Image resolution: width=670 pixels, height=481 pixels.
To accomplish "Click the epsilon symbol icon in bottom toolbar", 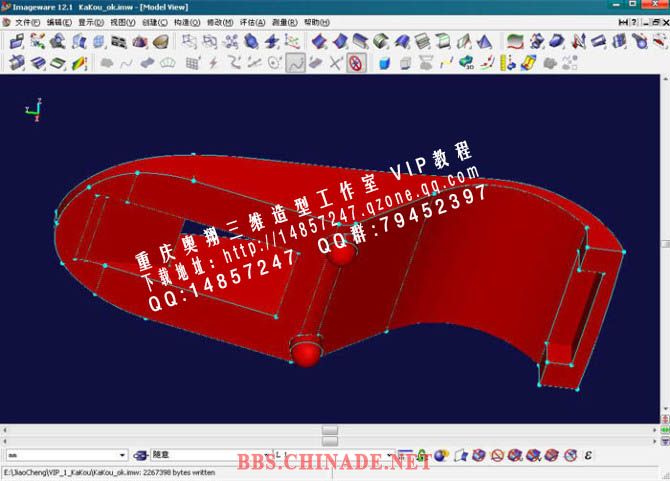I will coord(588,455).
